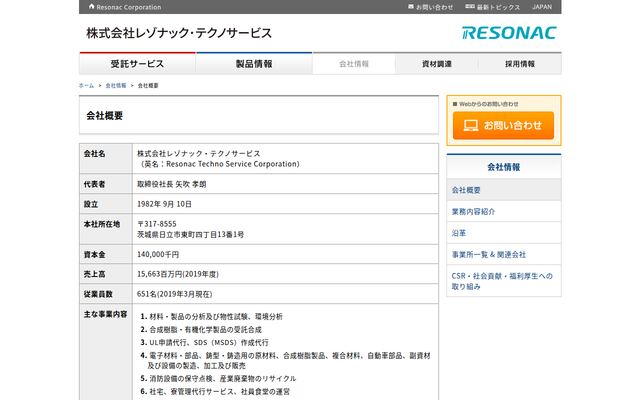
Task: Go to 会社情報 in the breadcrumb
Action: coord(116,85)
